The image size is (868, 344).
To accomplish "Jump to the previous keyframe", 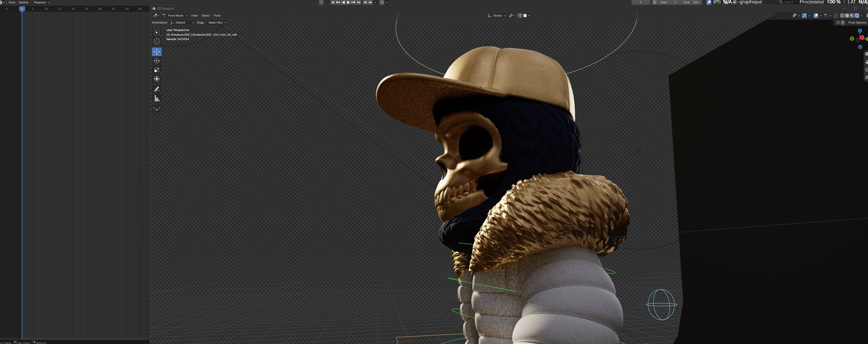I will pos(338,2).
